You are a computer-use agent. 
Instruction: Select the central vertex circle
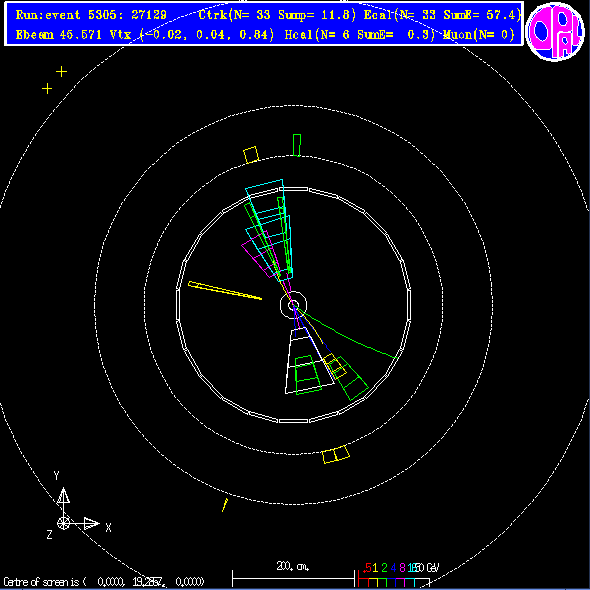pyautogui.click(x=293, y=305)
